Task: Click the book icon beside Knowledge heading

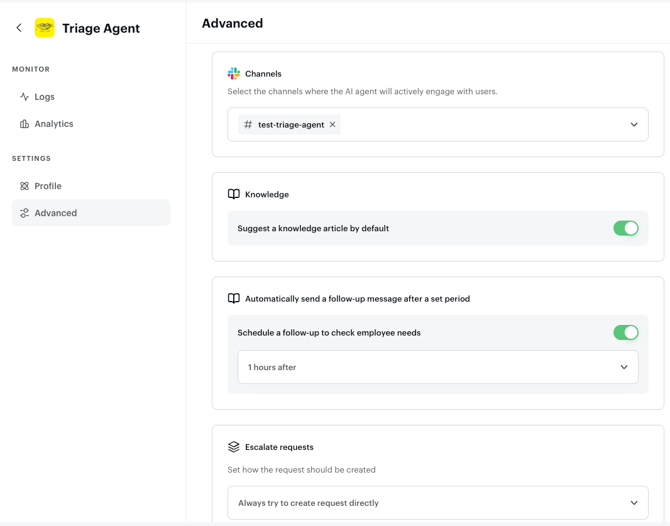Action: point(233,195)
